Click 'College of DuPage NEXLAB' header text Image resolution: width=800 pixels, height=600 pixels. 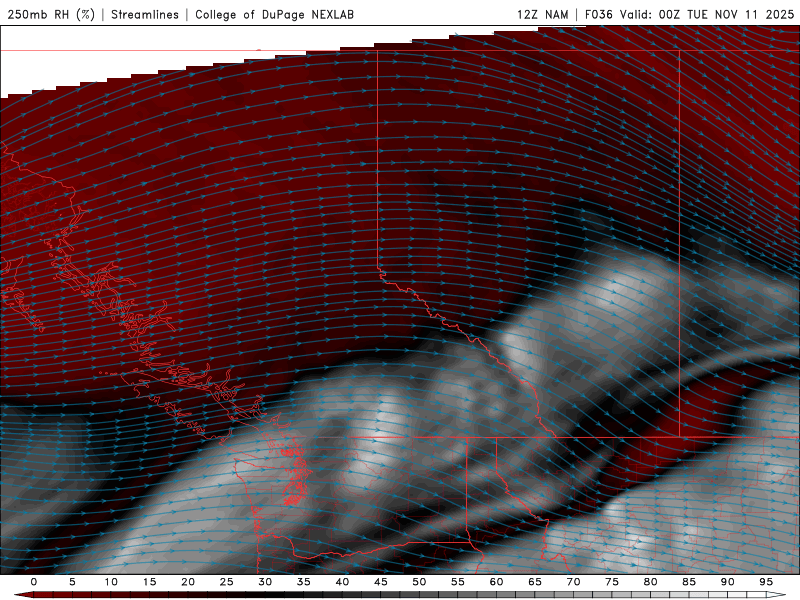tap(274, 15)
